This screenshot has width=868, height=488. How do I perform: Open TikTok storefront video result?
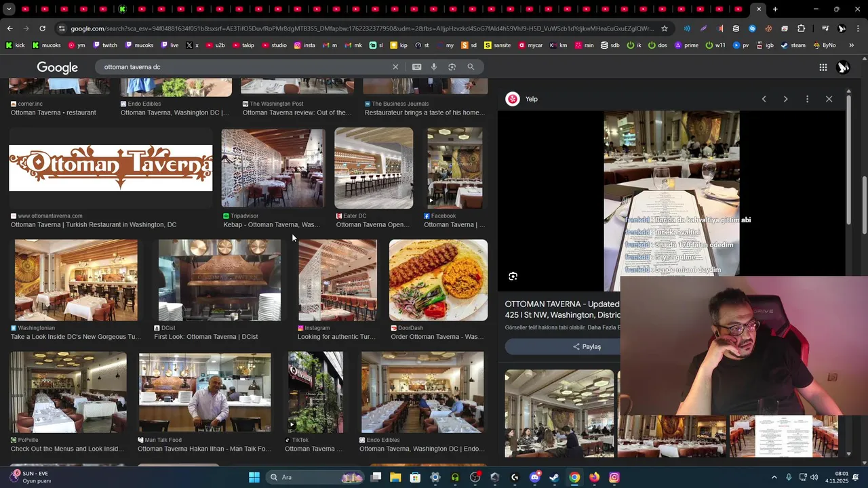(315, 392)
